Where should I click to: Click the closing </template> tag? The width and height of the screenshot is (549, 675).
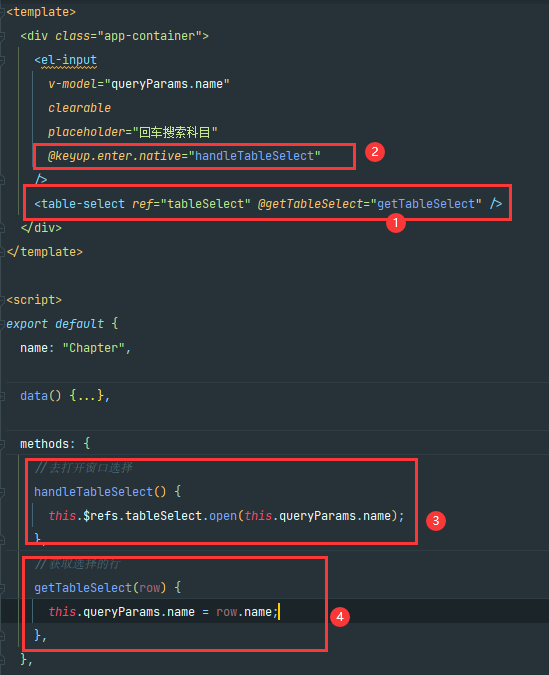[x=45, y=251]
